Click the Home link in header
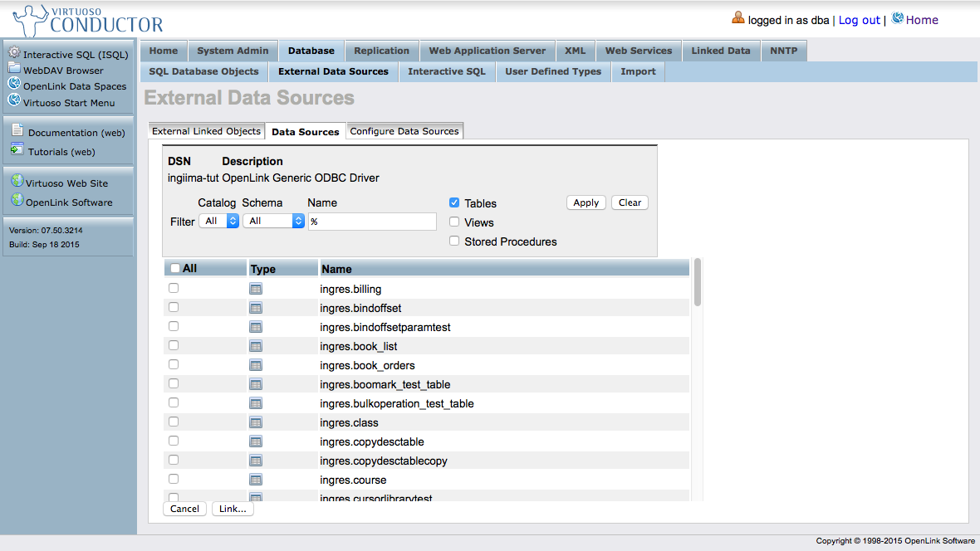This screenshot has width=980, height=551. [922, 20]
